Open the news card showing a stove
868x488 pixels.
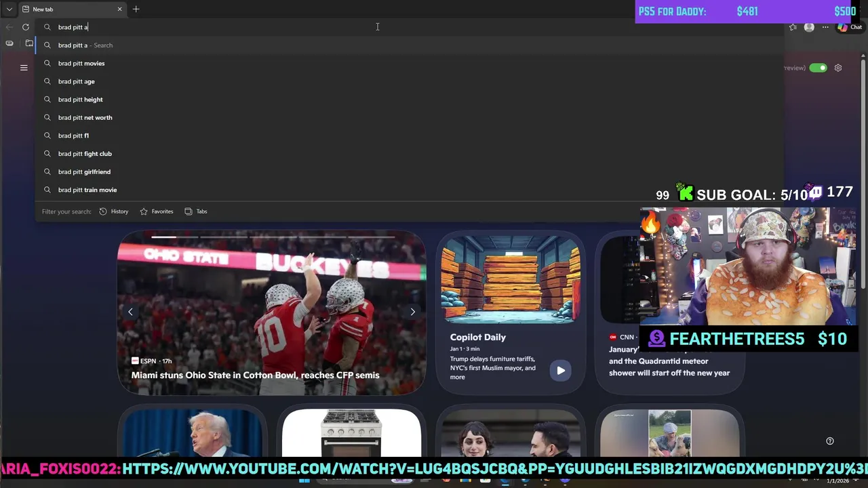click(351, 432)
